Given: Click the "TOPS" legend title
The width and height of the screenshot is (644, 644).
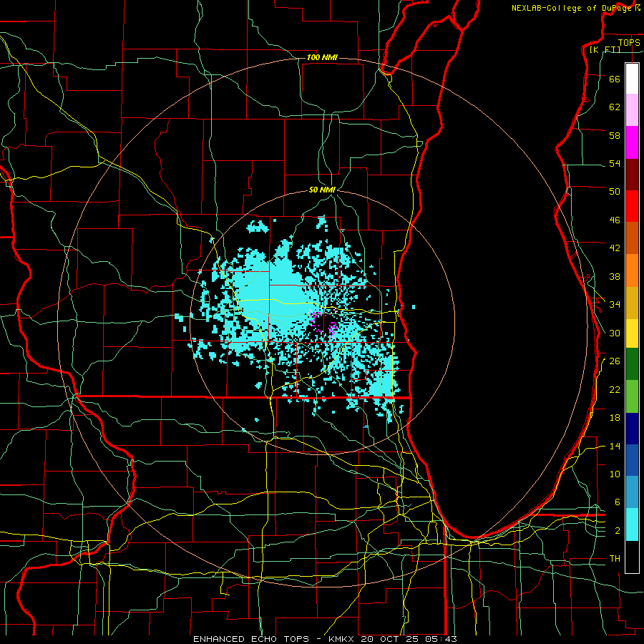Looking at the screenshot, I should tap(629, 42).
